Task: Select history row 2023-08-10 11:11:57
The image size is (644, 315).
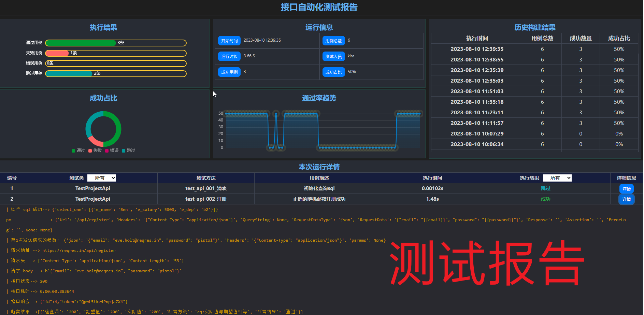Action: coord(534,123)
